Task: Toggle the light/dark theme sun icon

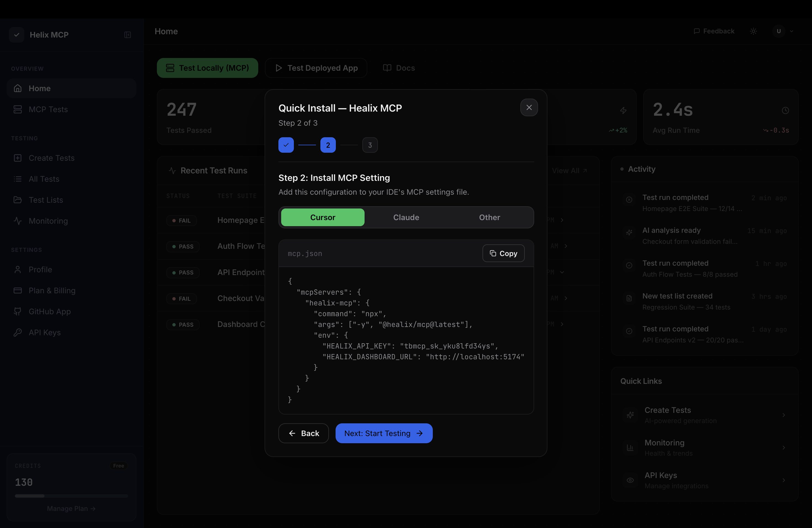Action: pyautogui.click(x=753, y=31)
